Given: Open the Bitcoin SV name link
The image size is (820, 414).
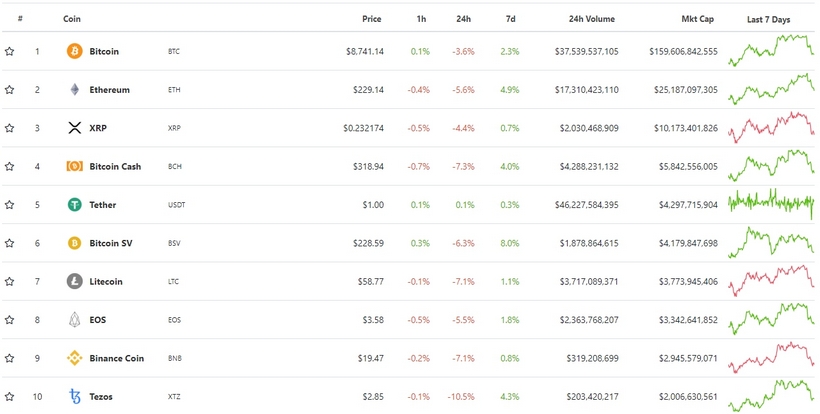Looking at the screenshot, I should 111,243.
